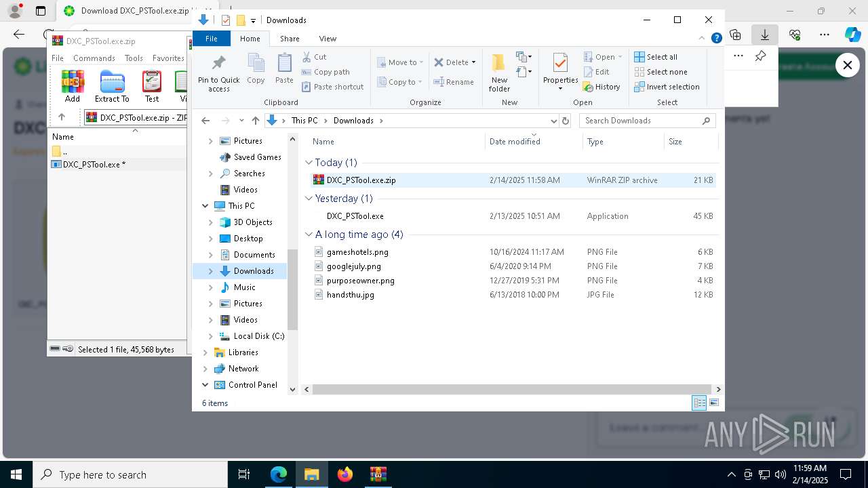
Task: Switch to details view button
Action: (x=699, y=403)
